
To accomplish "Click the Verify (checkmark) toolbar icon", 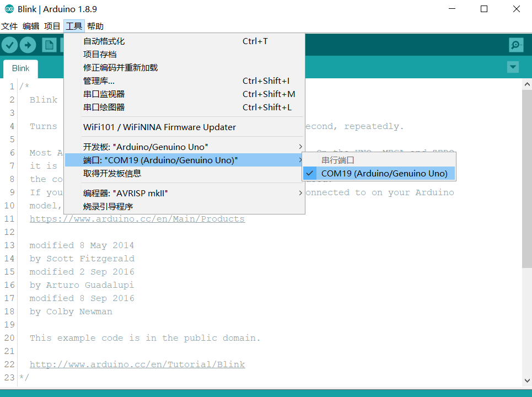I will (x=9, y=45).
